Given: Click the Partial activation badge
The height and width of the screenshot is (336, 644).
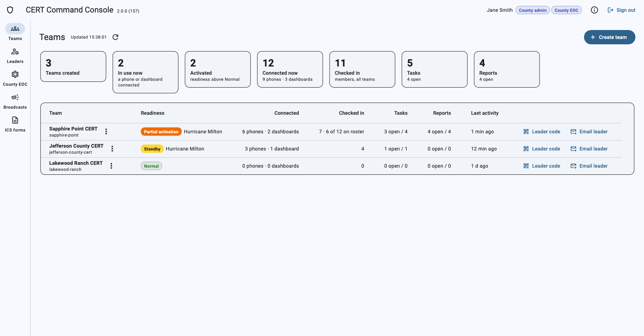Looking at the screenshot, I should tap(161, 132).
